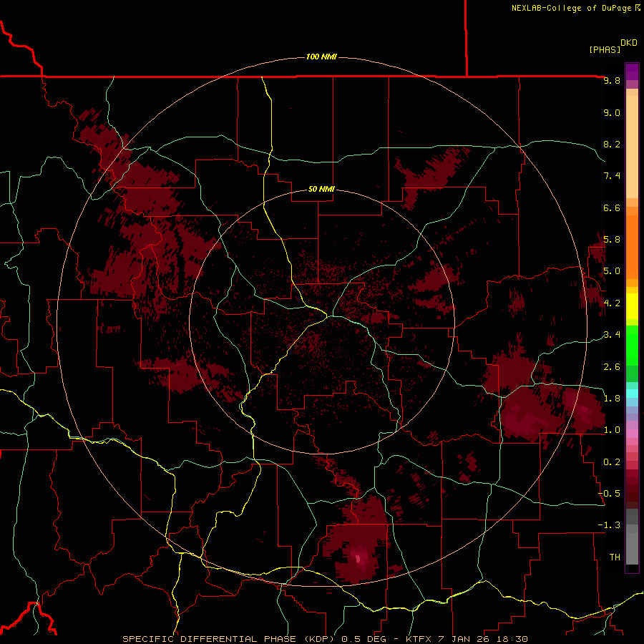
Task: Click the [PHAS] label above the color bar
Action: (605, 49)
